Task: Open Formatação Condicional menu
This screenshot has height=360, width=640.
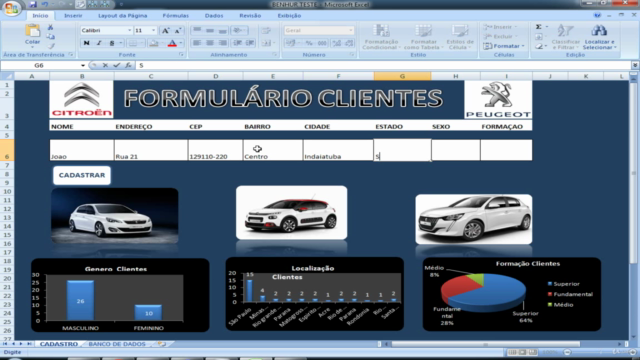Action: click(x=380, y=38)
